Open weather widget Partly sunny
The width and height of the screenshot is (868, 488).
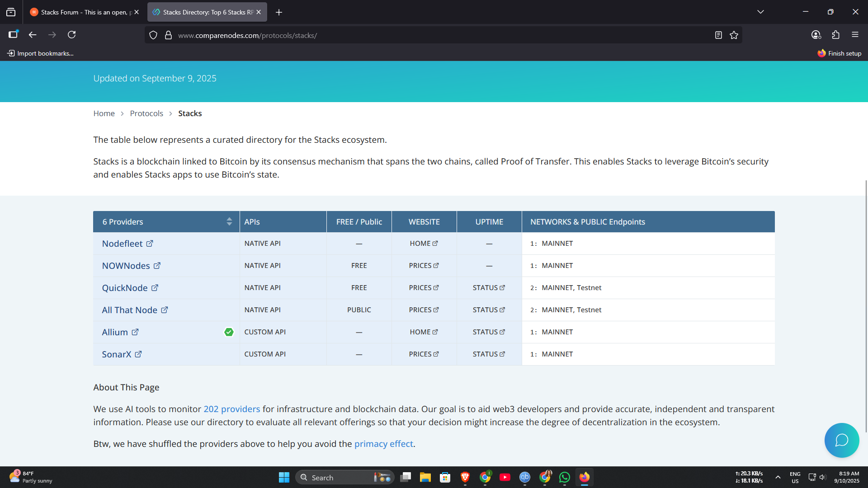coord(32,477)
